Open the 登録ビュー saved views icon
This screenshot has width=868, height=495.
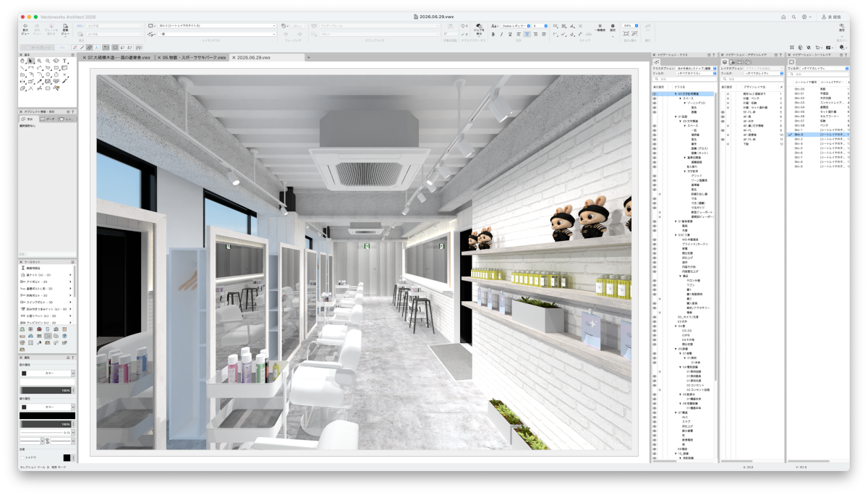(x=65, y=30)
